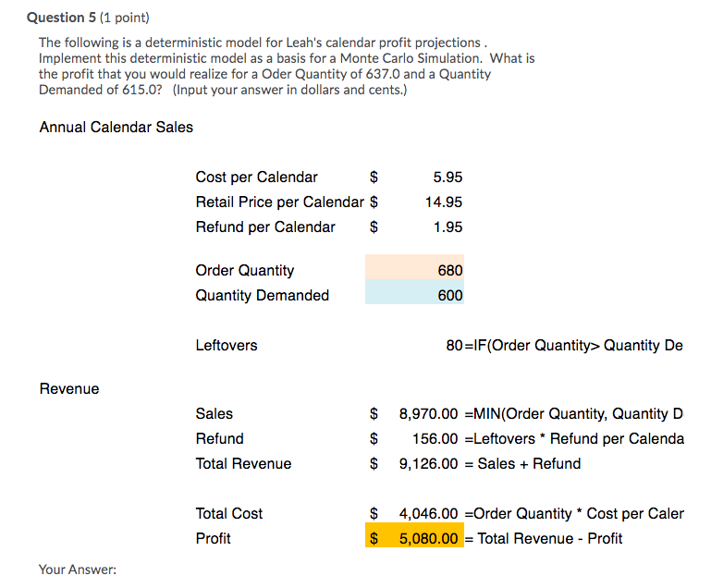Click the yellow highlighted 5,080.00 profit cell

coord(414,535)
